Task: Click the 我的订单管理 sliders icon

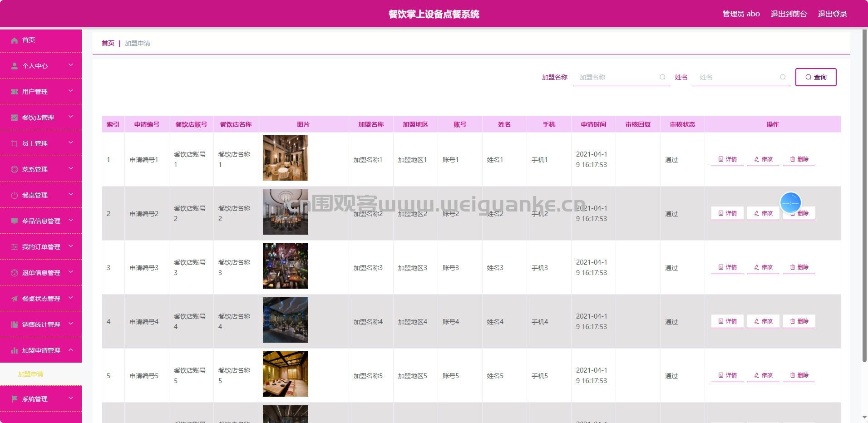Action: [15, 247]
